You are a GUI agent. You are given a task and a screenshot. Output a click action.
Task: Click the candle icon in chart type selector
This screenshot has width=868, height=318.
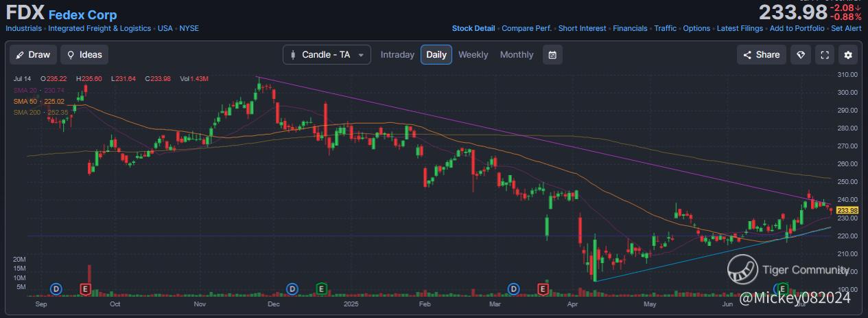click(x=293, y=55)
